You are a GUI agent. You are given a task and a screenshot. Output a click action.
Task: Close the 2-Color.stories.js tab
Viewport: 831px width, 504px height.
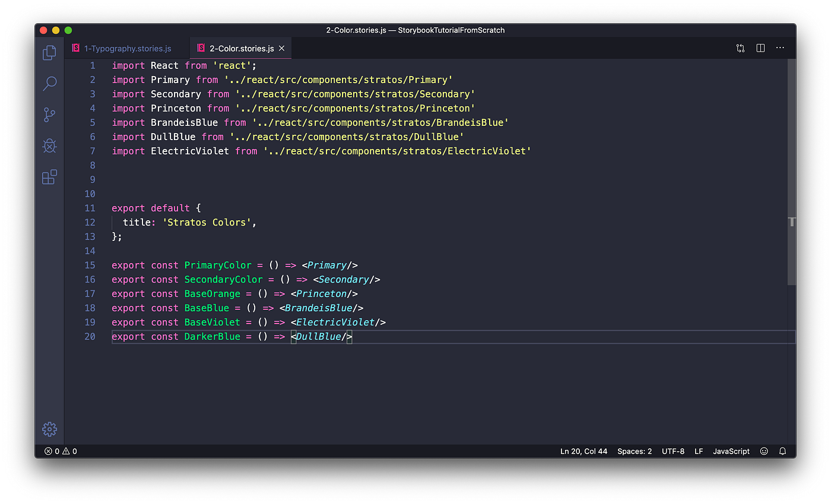(x=281, y=49)
